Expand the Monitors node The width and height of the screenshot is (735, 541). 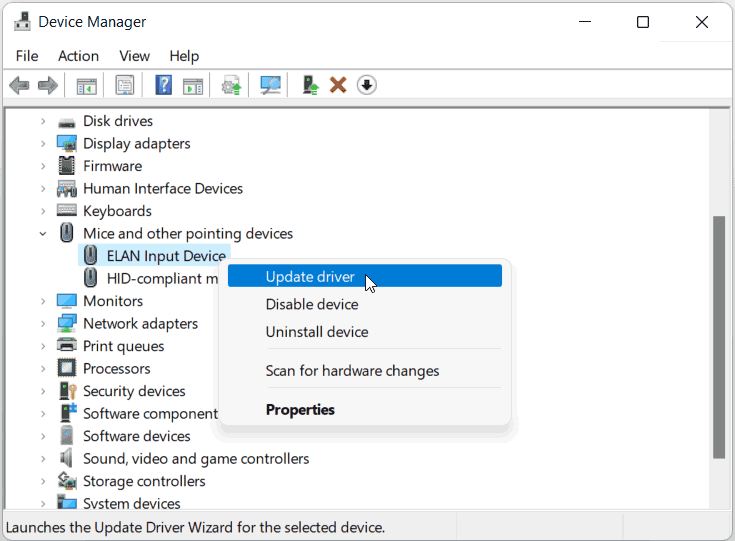click(43, 301)
